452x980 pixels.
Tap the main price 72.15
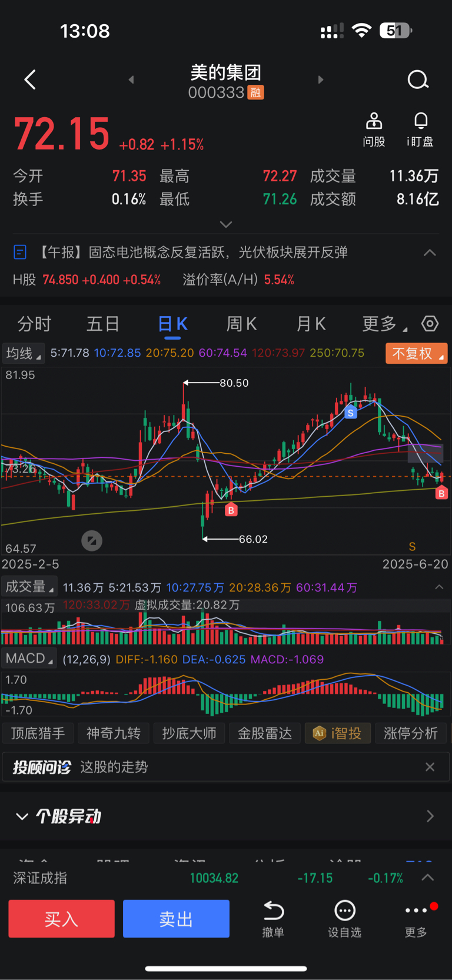pos(62,134)
